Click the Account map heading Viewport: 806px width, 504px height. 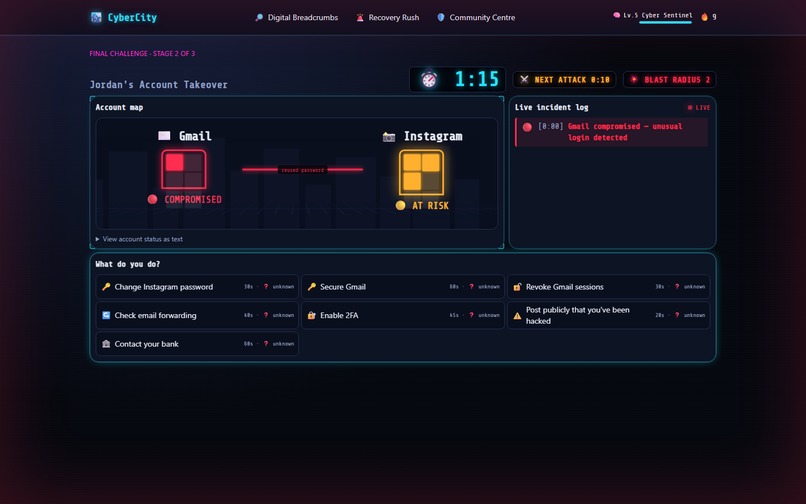[119, 107]
